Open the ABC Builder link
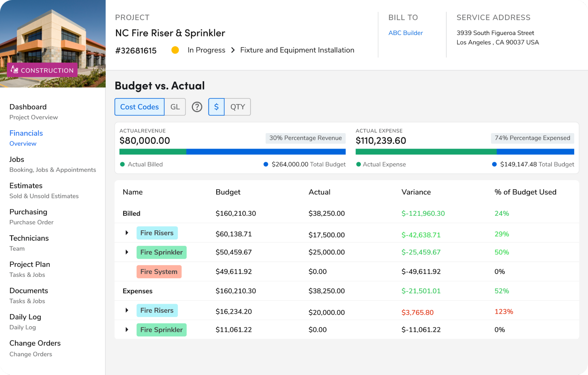The width and height of the screenshot is (588, 375). (405, 33)
